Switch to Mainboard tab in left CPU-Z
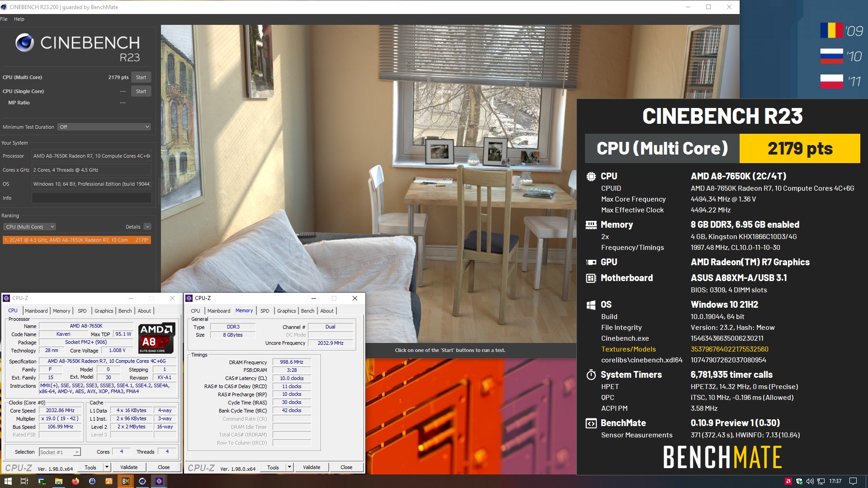 coord(36,311)
